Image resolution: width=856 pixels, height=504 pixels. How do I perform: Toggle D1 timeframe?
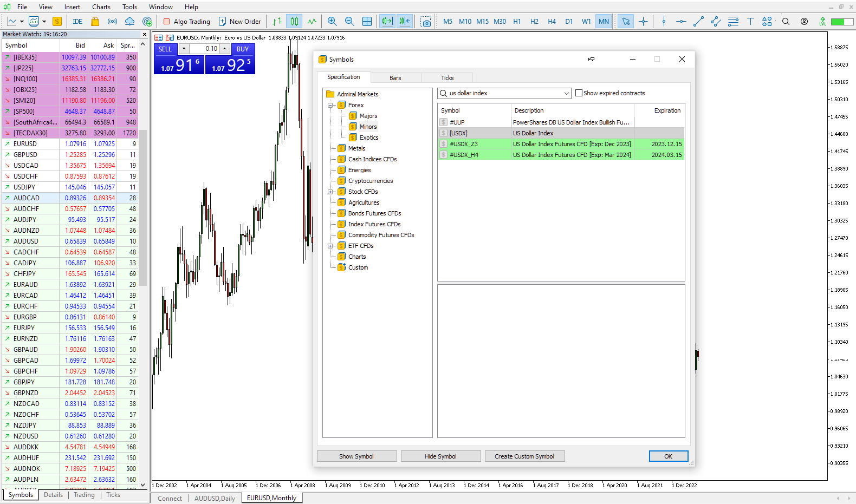[x=569, y=22]
